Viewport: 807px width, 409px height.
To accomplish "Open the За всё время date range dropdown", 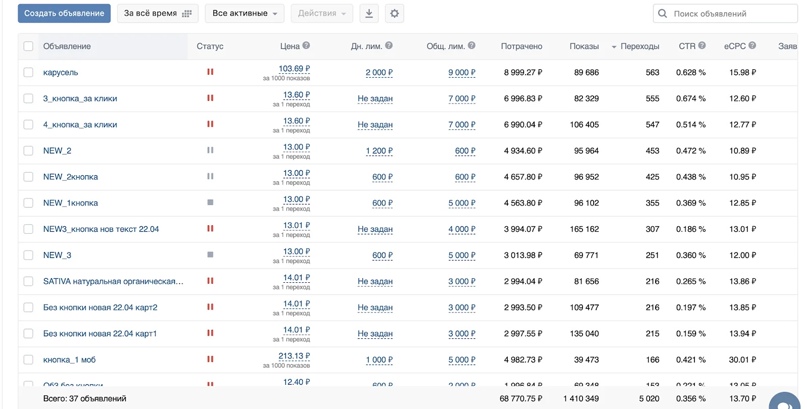I will [157, 14].
